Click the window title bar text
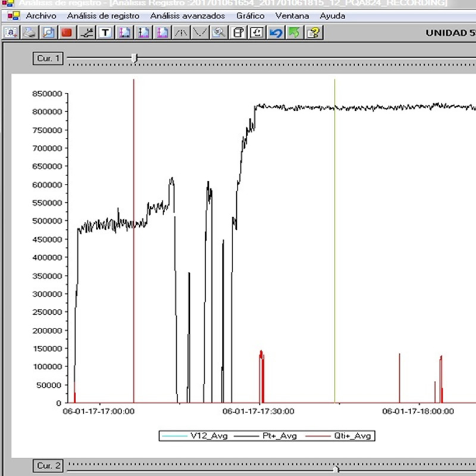Image resolution: width=476 pixels, height=476 pixels. 233,3
